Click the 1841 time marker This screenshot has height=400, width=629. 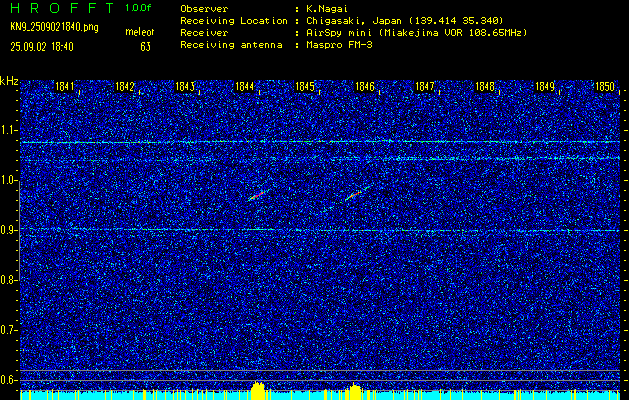[65, 86]
